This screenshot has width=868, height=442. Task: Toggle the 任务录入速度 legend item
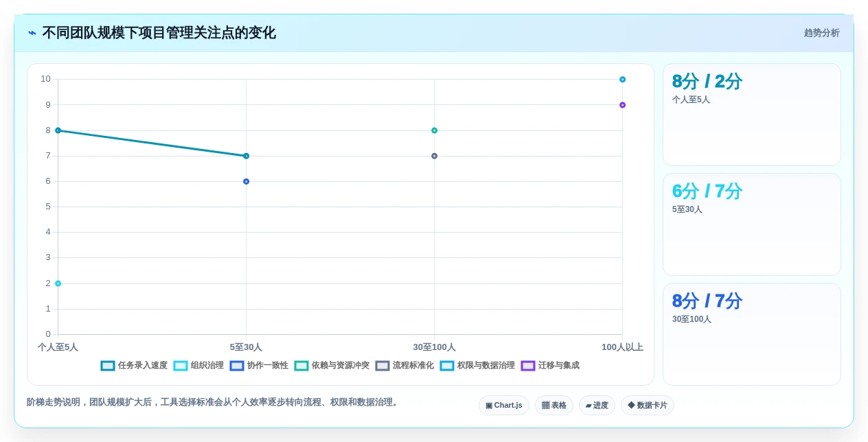tap(134, 366)
